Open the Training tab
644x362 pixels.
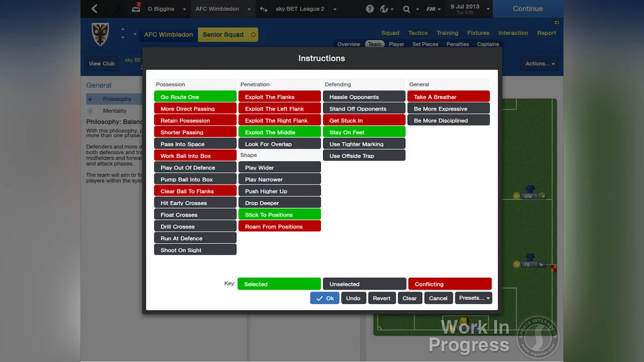pyautogui.click(x=447, y=33)
